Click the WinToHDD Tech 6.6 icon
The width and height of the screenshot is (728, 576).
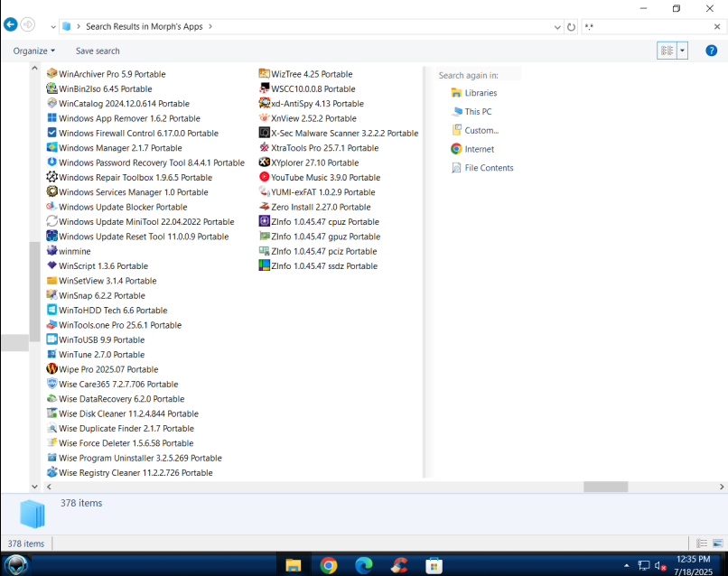pos(52,310)
